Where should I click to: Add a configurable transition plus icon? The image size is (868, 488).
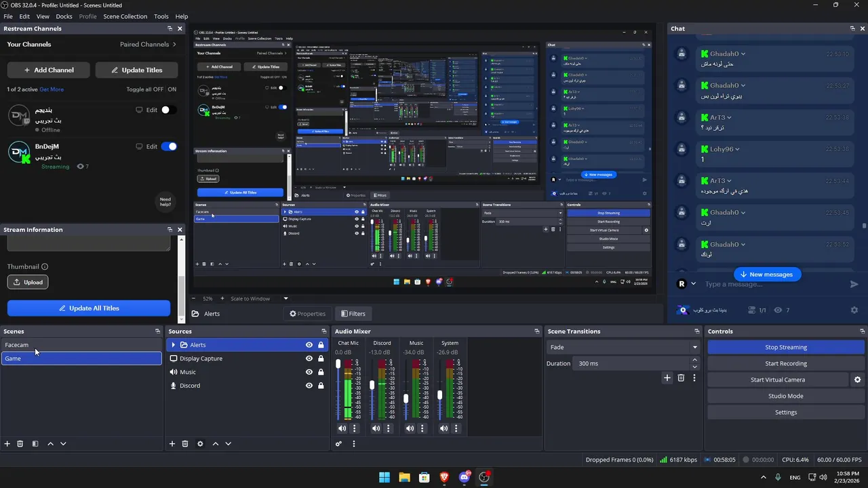click(667, 378)
